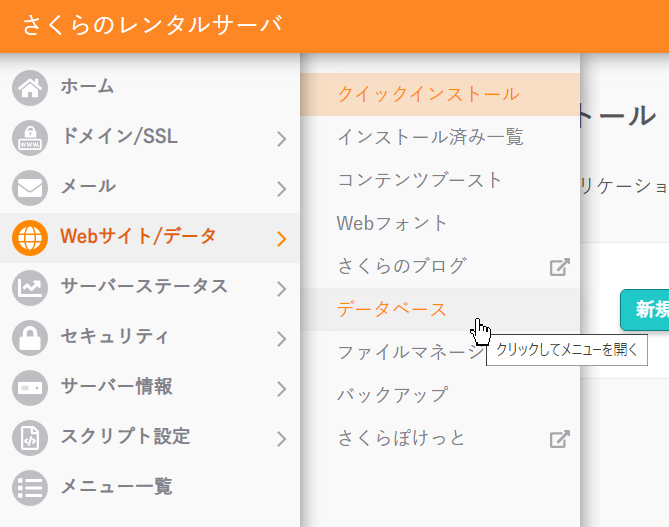Screen dimensions: 669x527
Task: Expand the メール chevron arrow
Action: (x=281, y=189)
